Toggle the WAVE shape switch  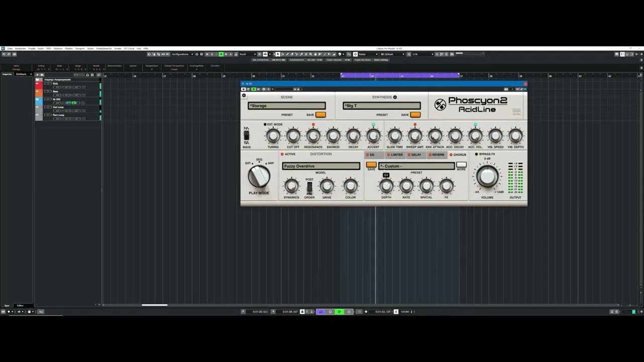(x=247, y=135)
